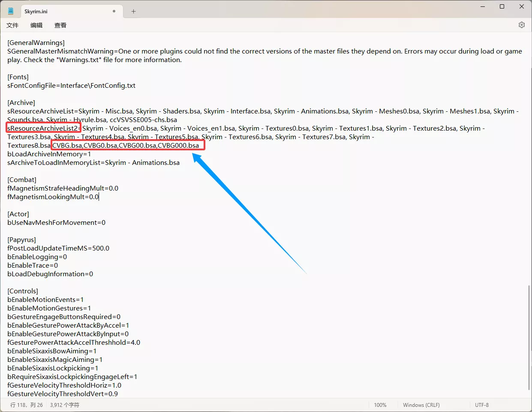Click the 行 118, 列 26 position indicator
Viewport: 532px width, 412px height.
pyautogui.click(x=27, y=405)
